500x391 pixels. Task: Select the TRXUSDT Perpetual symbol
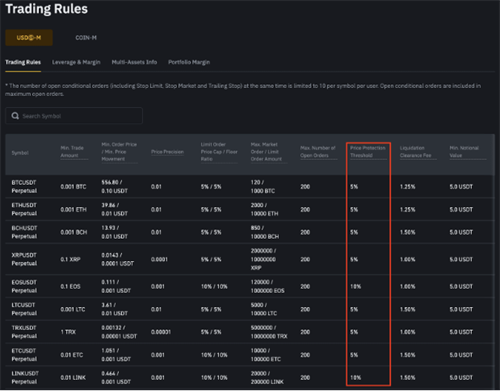(24, 332)
